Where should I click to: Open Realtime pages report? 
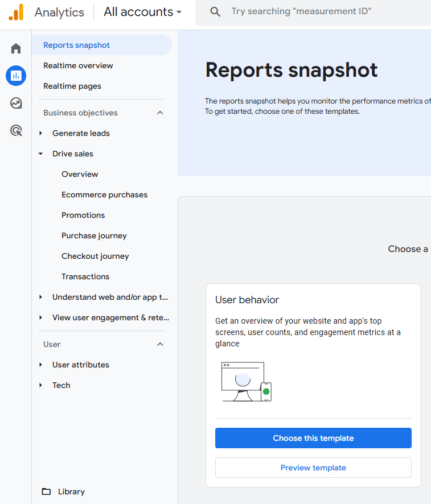point(72,86)
